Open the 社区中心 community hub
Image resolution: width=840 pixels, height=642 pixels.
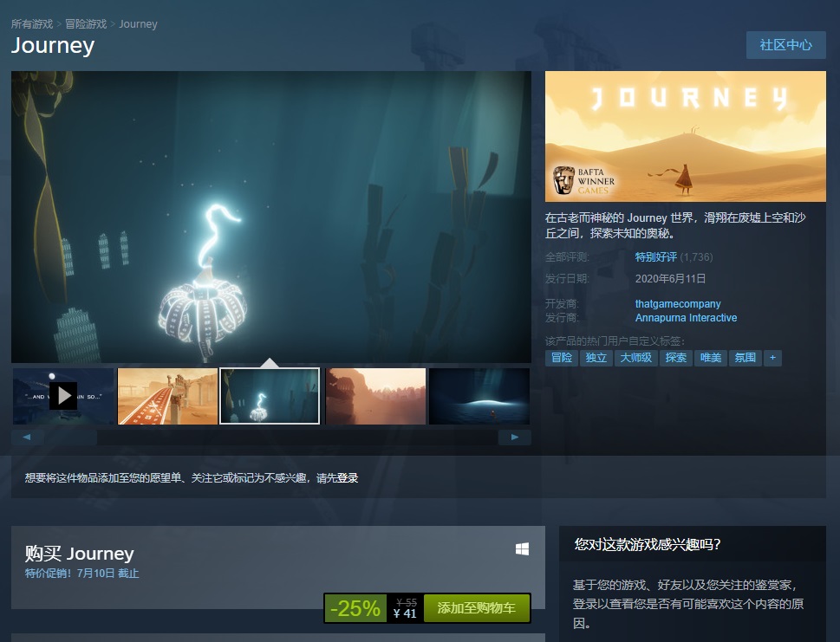coord(785,45)
